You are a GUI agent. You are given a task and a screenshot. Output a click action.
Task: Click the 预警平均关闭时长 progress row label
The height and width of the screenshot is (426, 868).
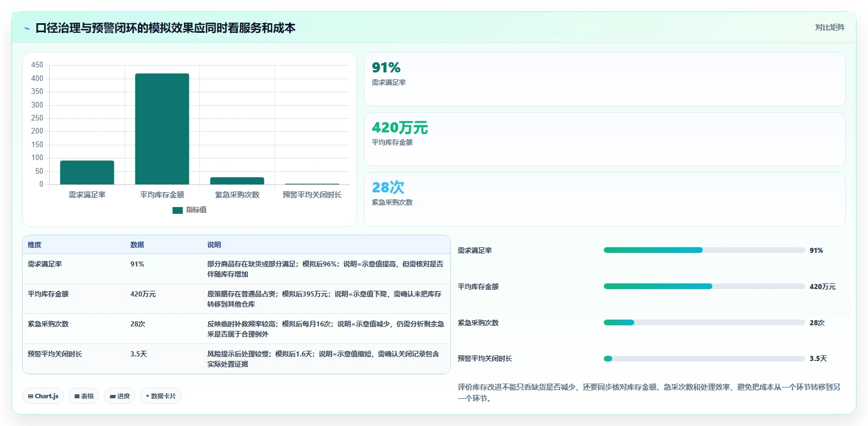[485, 359]
